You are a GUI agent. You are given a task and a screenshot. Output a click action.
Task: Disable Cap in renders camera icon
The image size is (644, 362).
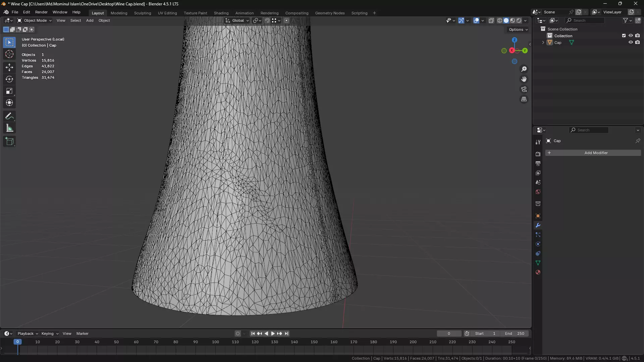tap(637, 42)
